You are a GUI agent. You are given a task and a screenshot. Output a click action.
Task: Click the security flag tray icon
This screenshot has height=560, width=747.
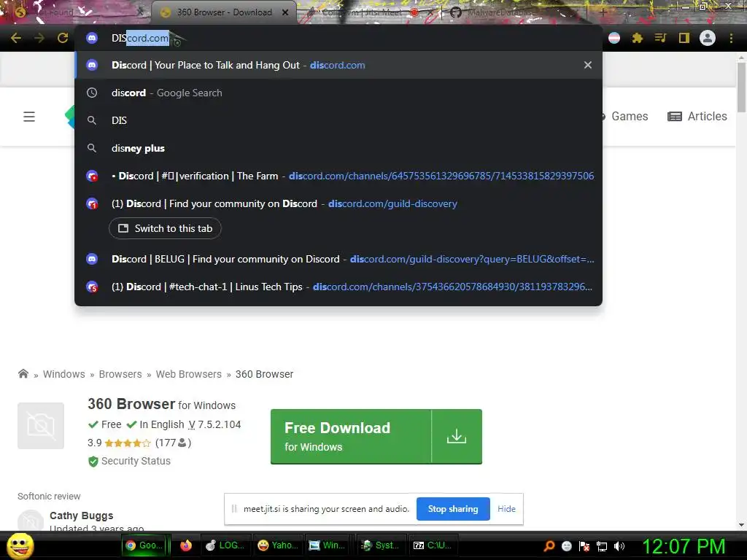tap(584, 546)
